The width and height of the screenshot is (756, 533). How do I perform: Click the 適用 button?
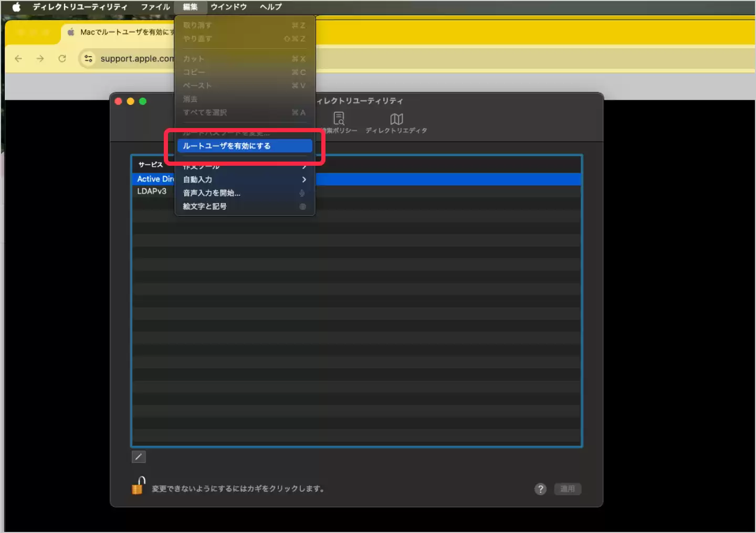click(x=568, y=489)
